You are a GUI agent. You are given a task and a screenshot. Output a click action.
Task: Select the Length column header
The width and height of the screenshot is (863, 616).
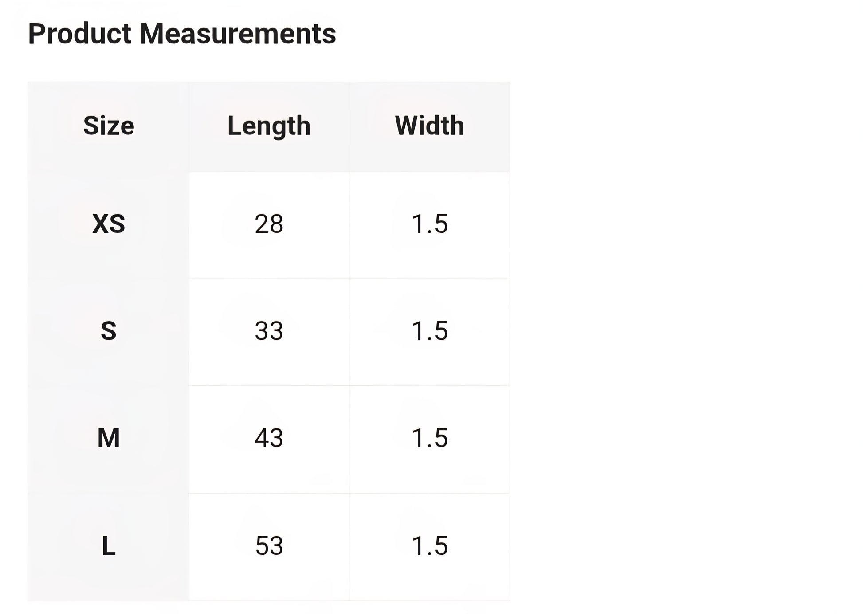click(x=269, y=126)
